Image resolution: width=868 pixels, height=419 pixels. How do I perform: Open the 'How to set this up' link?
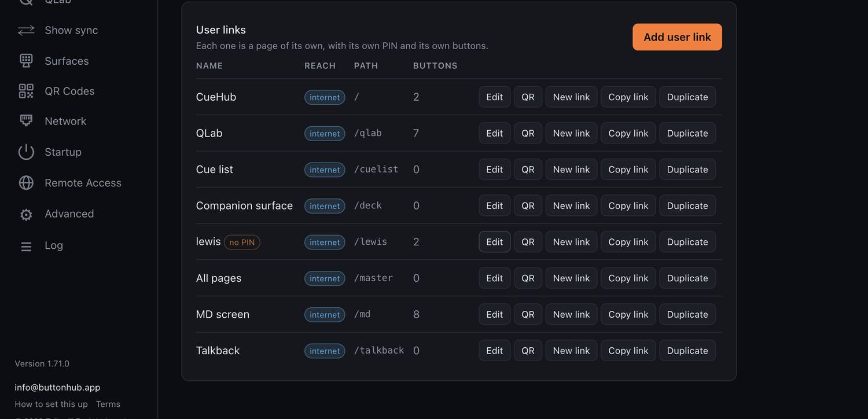[51, 404]
